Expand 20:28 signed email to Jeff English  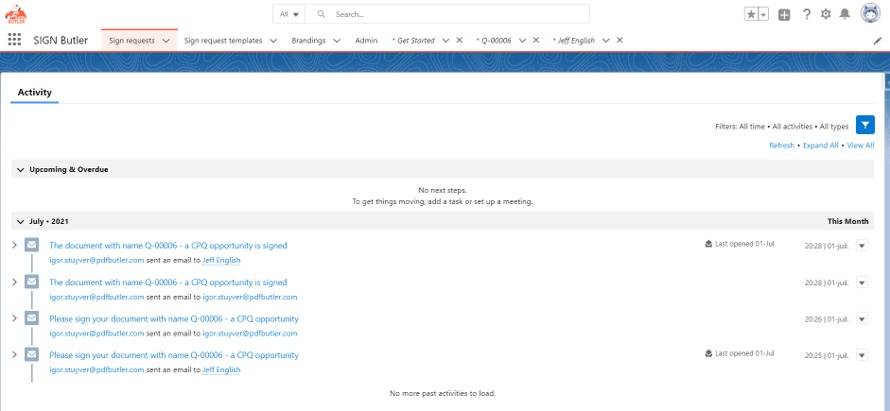(x=15, y=245)
